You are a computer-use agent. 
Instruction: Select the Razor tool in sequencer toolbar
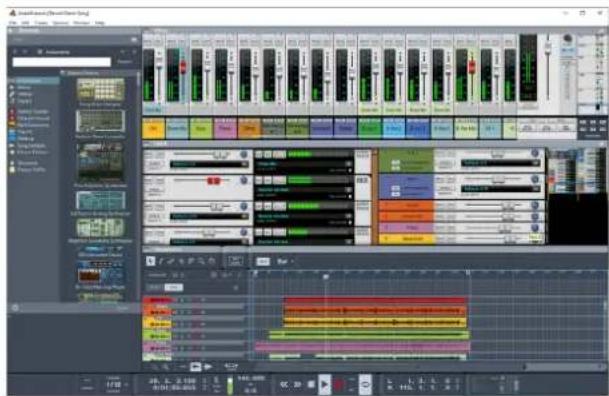181,261
